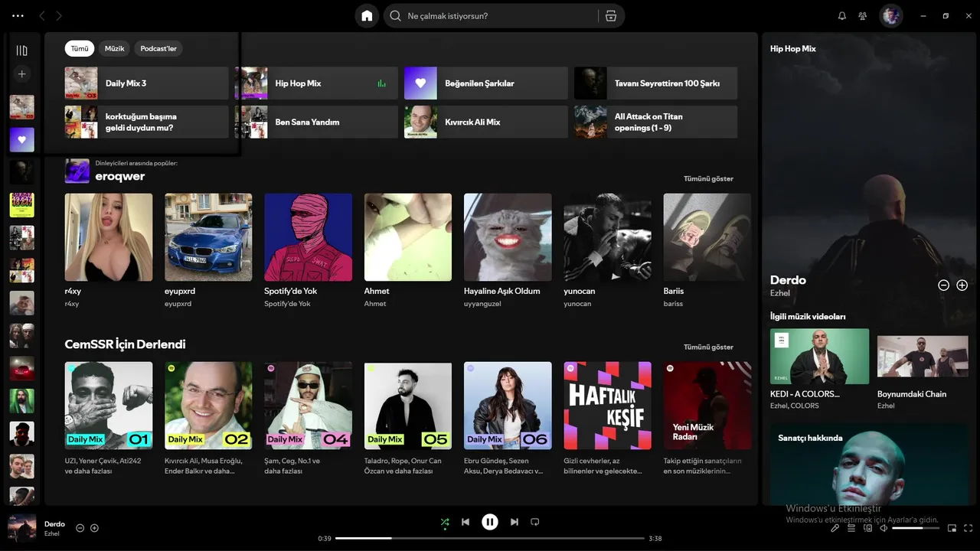
Task: Open the Browse icon in search bar
Action: 611,16
